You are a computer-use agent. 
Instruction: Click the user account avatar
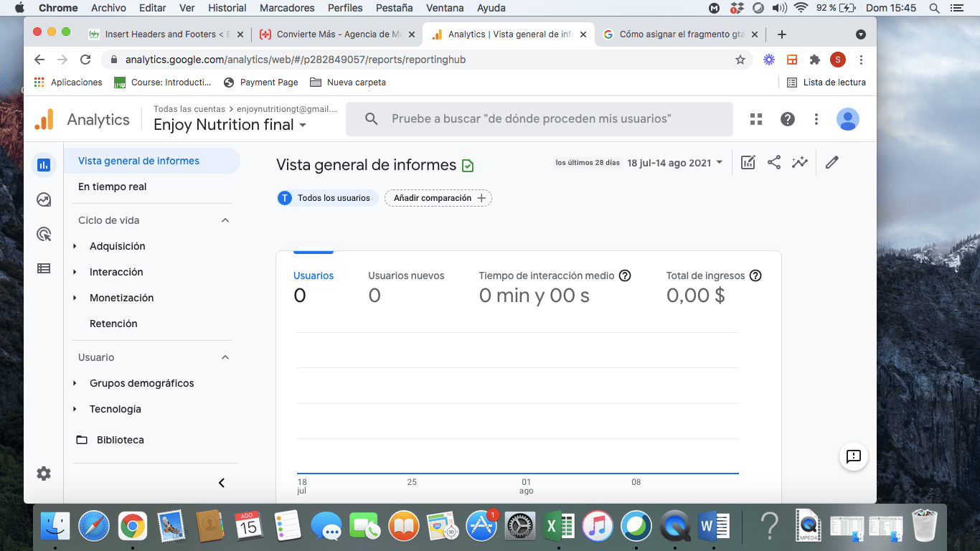[x=848, y=119]
